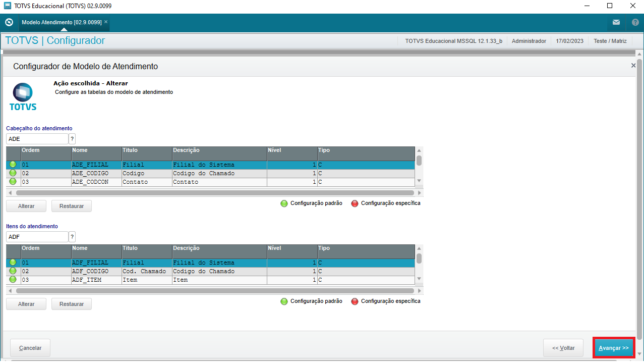Go back with the << Voltar button
Image resolution: width=644 pixels, height=363 pixels.
click(x=563, y=348)
